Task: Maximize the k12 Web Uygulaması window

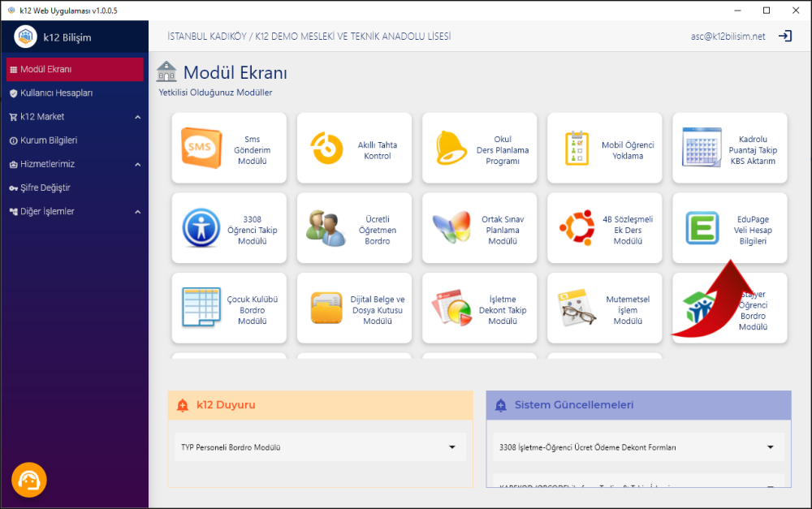Action: 767,11
